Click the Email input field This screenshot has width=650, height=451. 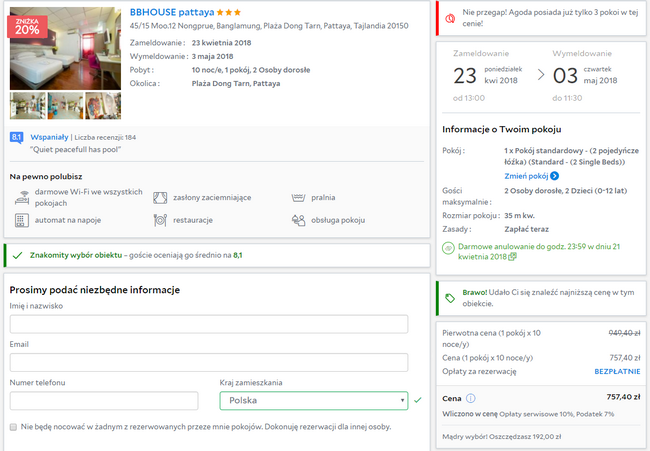coord(209,362)
